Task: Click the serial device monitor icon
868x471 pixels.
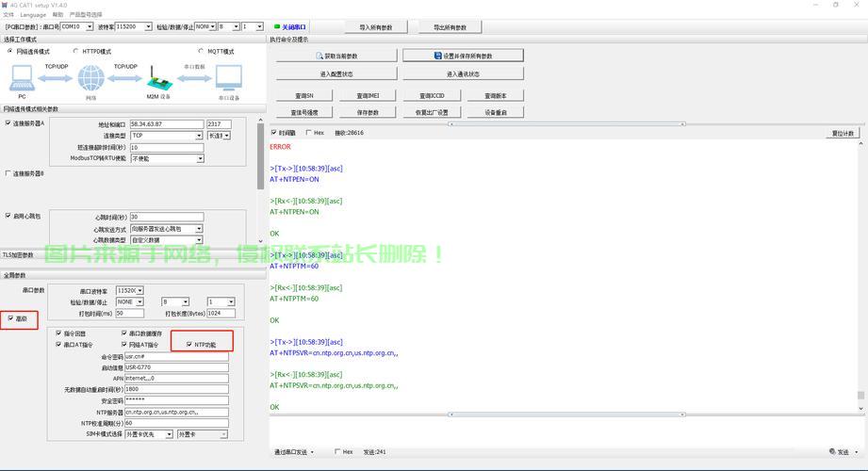Action: (228, 79)
